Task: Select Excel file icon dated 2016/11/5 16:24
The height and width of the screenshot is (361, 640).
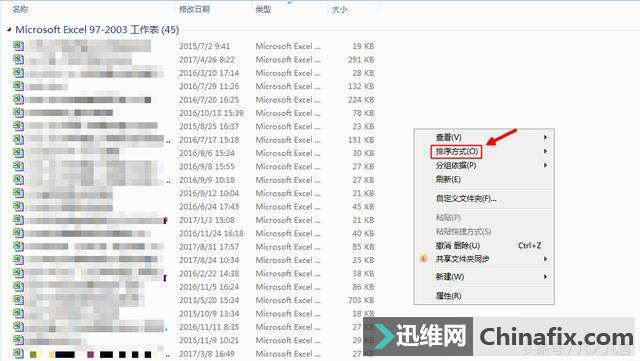Action: [18, 287]
